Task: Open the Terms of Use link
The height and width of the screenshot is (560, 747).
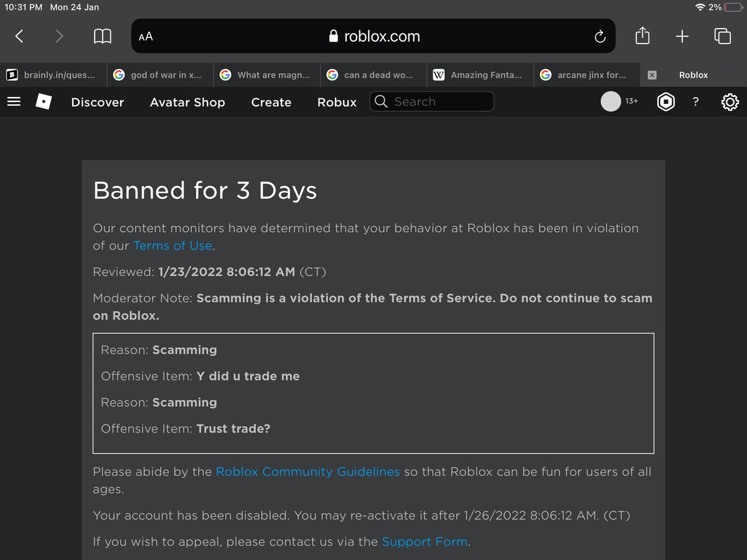Action: 172,245
